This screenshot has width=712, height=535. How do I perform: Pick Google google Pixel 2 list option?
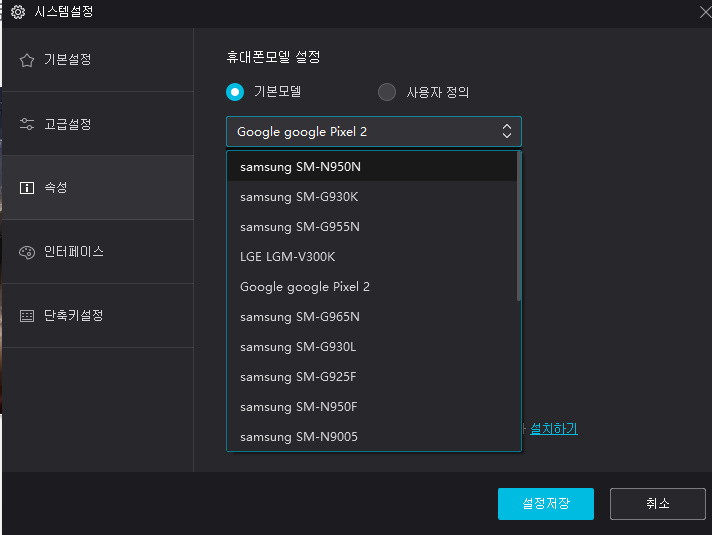point(371,287)
